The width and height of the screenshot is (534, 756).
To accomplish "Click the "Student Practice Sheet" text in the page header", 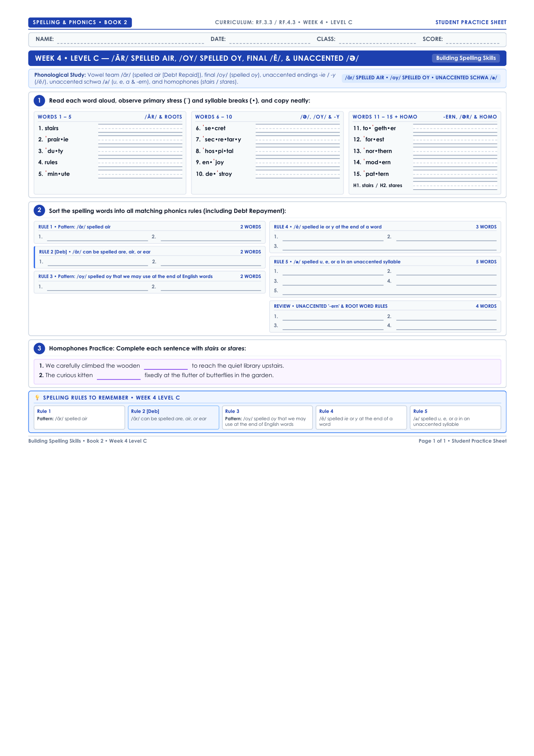I will tap(471, 22).
